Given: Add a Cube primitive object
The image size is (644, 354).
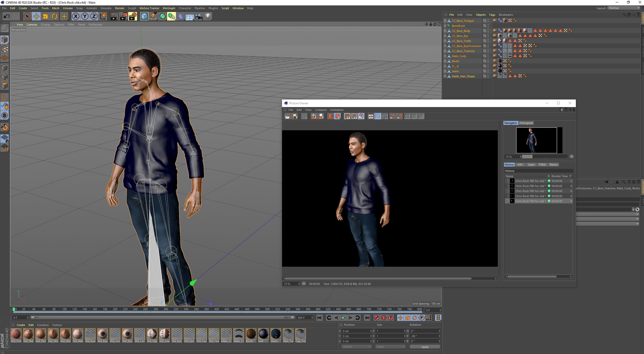Looking at the screenshot, I should 144,16.
